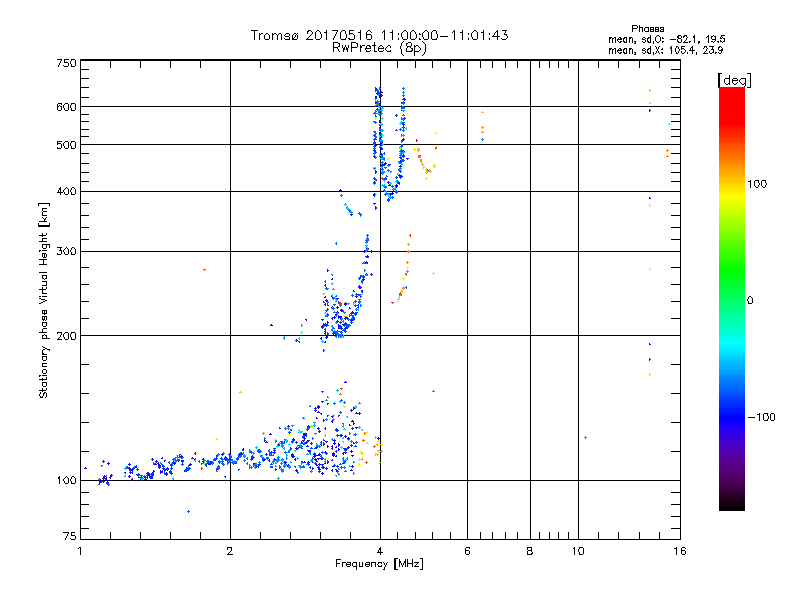Click the x-axis title 'Frequency [MHz]'
The width and height of the screenshot is (800, 600).
tap(379, 564)
